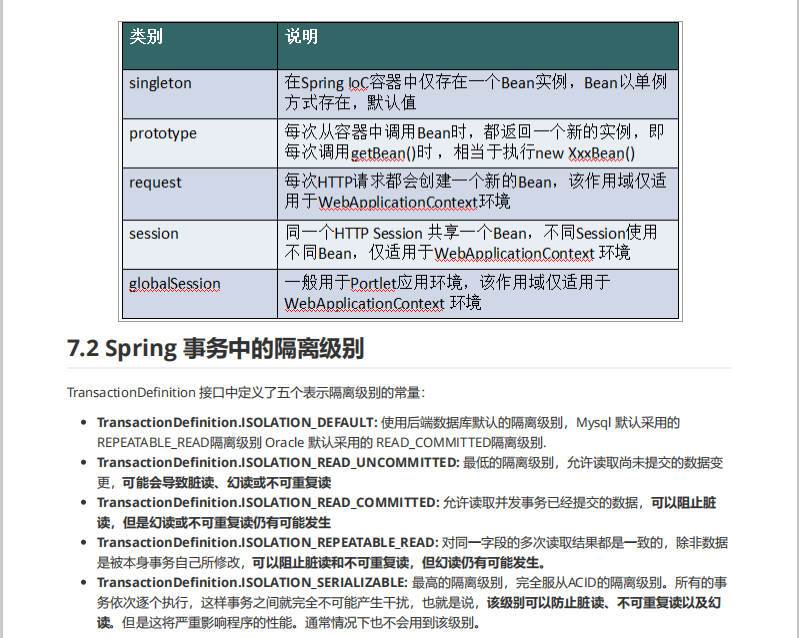
Task: Select the 'globalSession' table cell
Action: pos(200,295)
